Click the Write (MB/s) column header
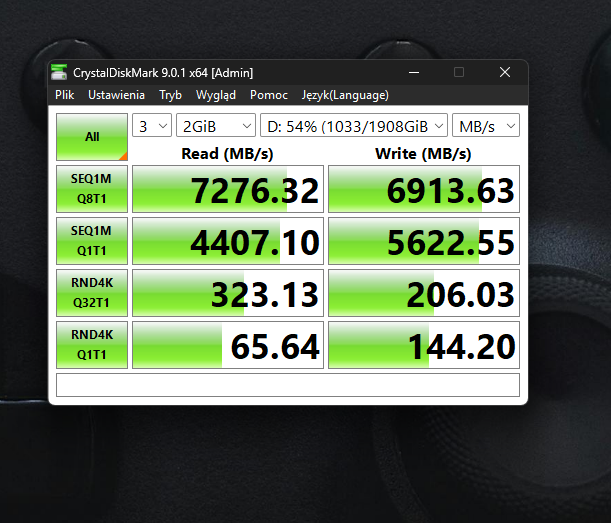 (423, 154)
